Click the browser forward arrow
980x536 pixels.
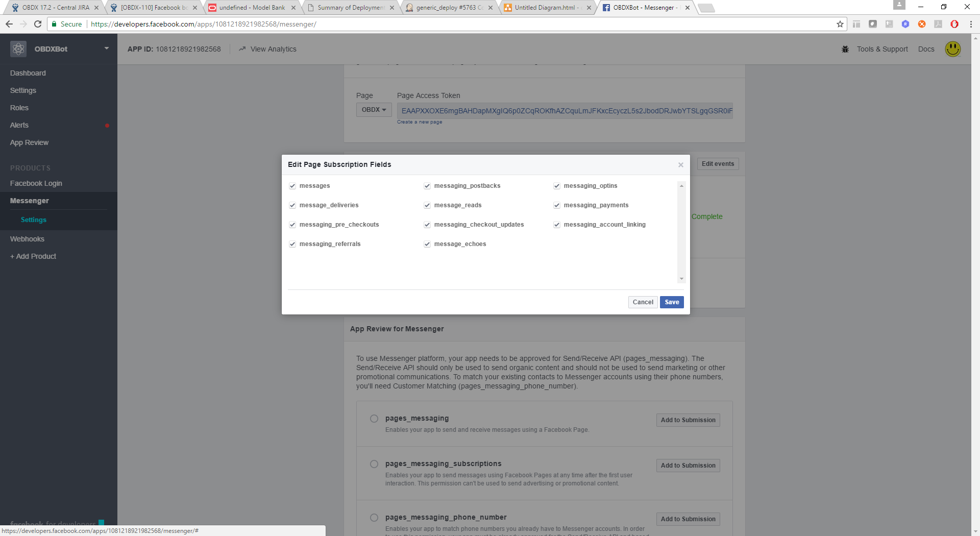(x=23, y=24)
